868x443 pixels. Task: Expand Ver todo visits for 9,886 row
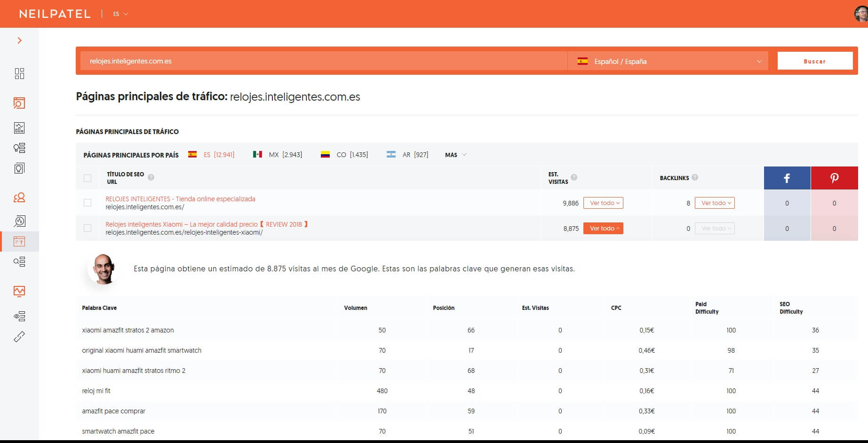click(603, 203)
